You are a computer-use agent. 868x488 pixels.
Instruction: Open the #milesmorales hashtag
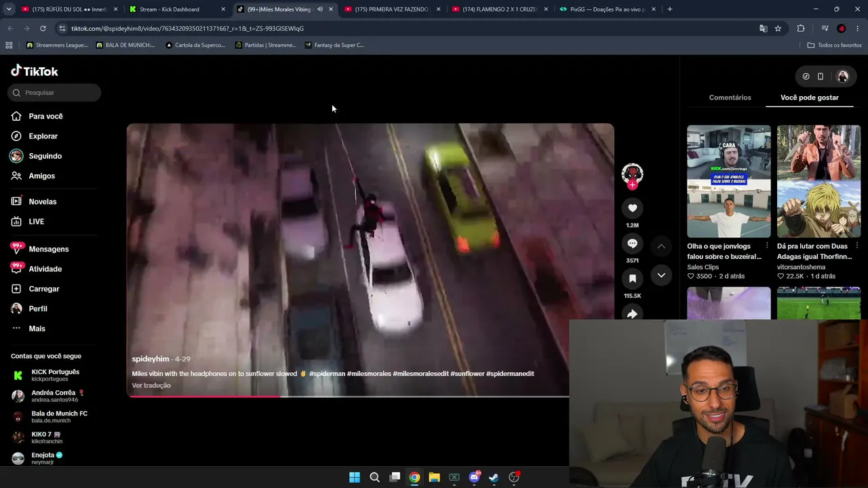369,373
